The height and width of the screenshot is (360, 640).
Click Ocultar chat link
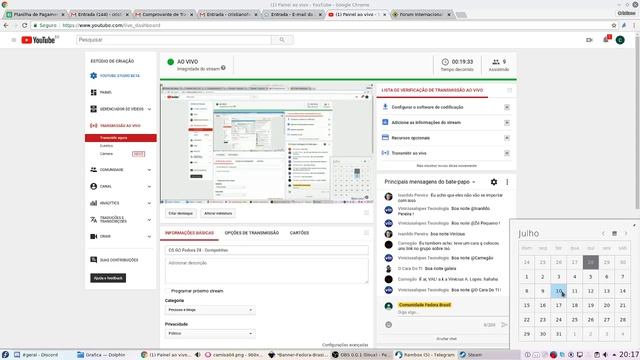[x=447, y=339]
